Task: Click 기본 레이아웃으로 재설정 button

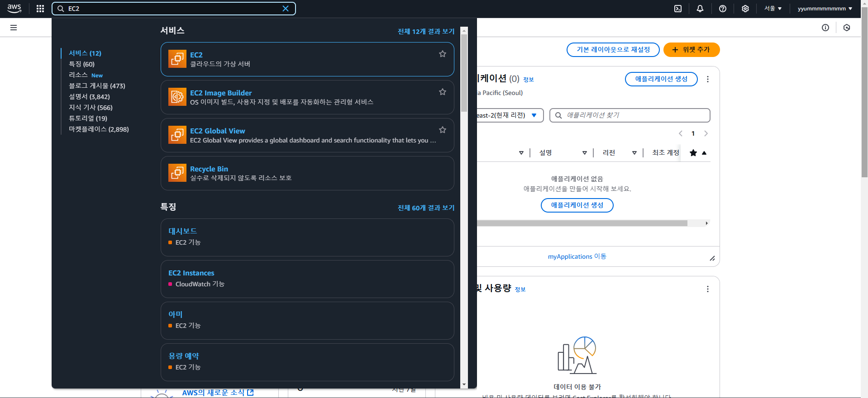Action: (613, 50)
